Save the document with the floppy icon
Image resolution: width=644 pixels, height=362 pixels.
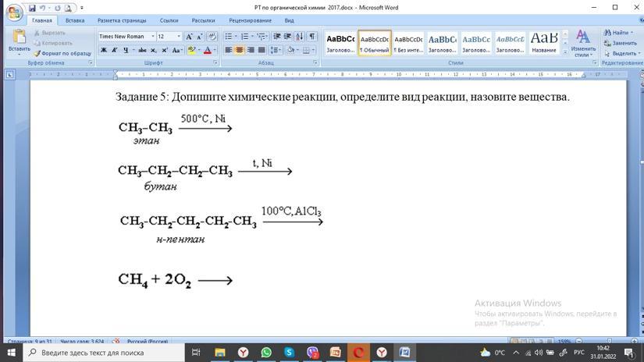(32, 8)
